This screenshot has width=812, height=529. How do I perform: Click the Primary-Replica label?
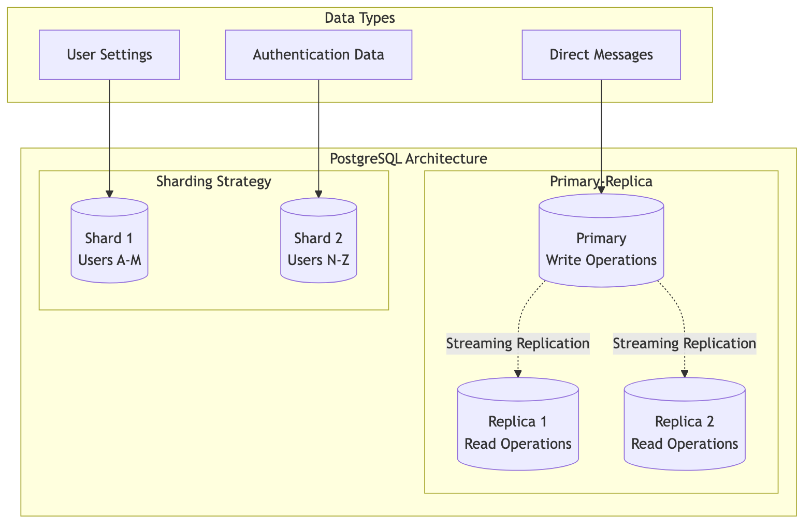point(601,182)
